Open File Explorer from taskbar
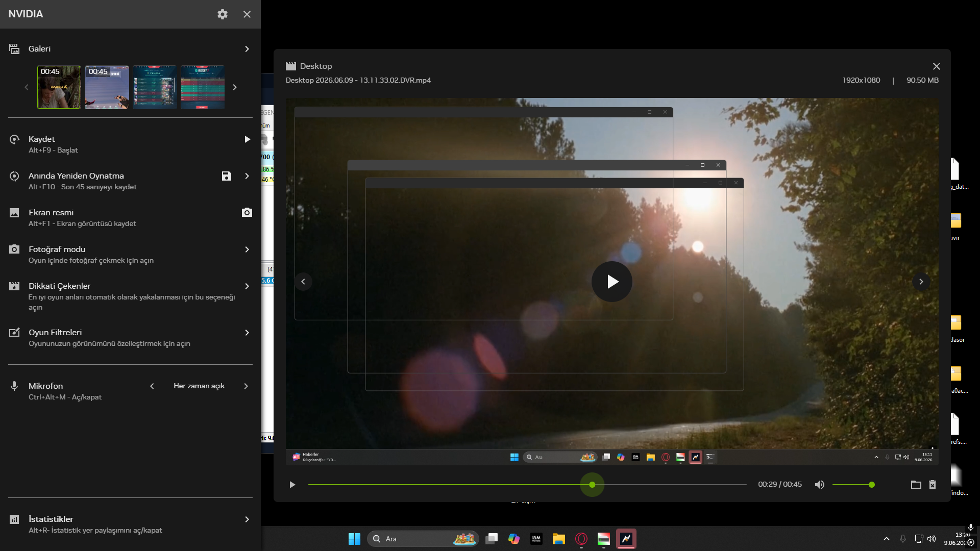This screenshot has height=551, width=980. 559,539
